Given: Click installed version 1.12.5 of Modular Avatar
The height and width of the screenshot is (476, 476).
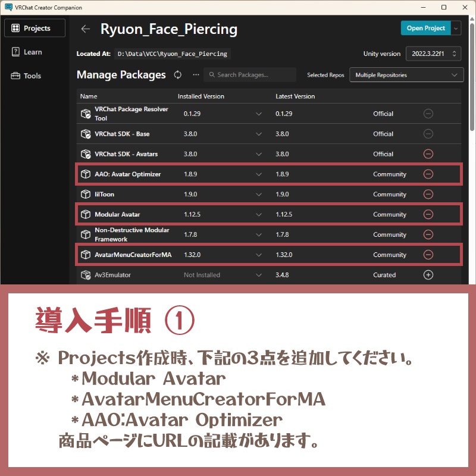Looking at the screenshot, I should tap(192, 214).
